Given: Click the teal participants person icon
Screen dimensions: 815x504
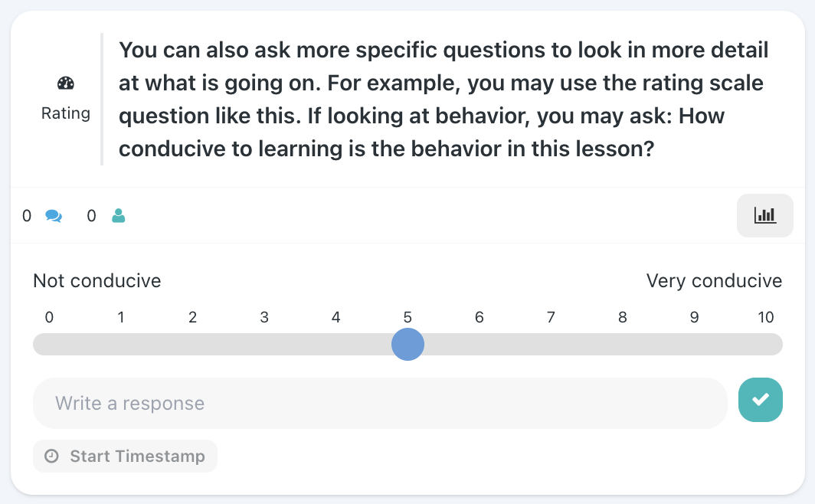Looking at the screenshot, I should point(119,216).
